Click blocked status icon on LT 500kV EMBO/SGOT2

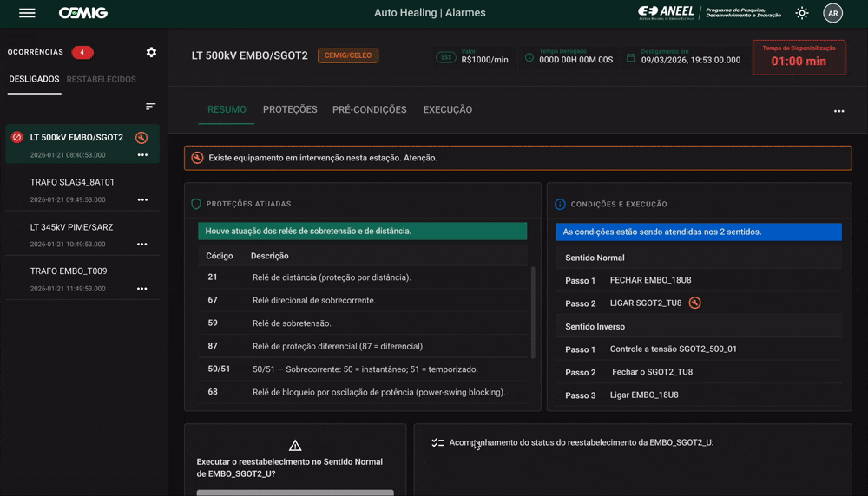coord(17,137)
